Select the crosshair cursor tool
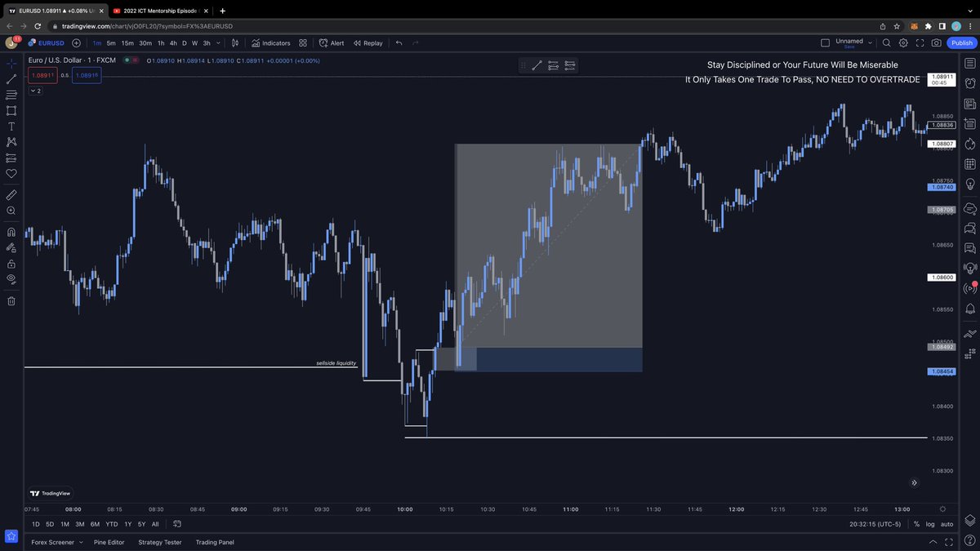Image resolution: width=980 pixels, height=551 pixels. [11, 63]
